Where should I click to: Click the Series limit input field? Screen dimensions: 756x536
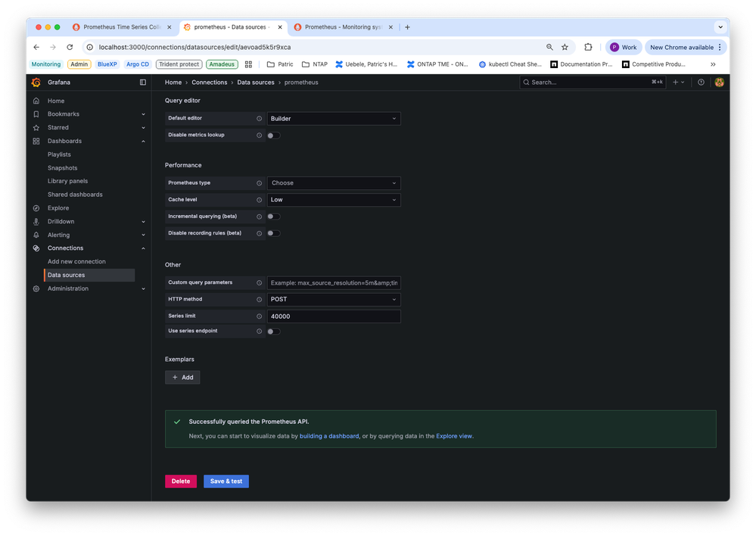[x=334, y=316]
